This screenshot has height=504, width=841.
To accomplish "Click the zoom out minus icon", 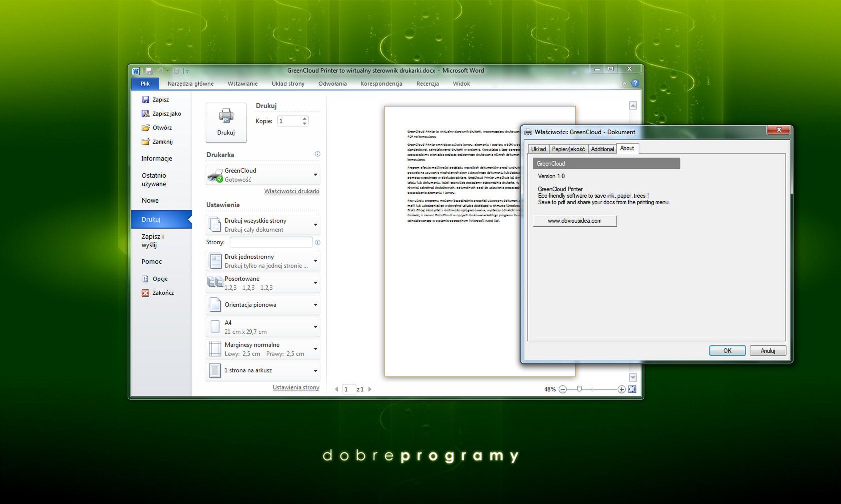I will (563, 389).
